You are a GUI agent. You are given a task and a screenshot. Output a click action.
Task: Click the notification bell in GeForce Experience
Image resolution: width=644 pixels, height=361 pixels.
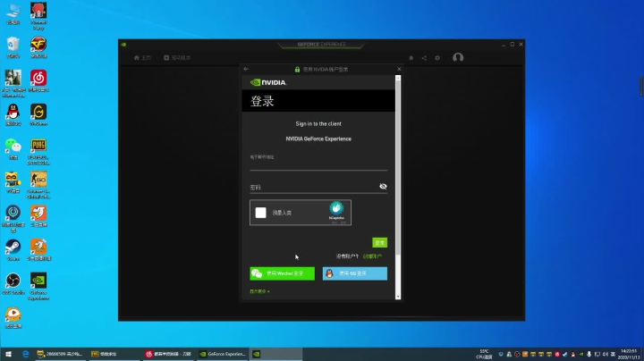411,58
